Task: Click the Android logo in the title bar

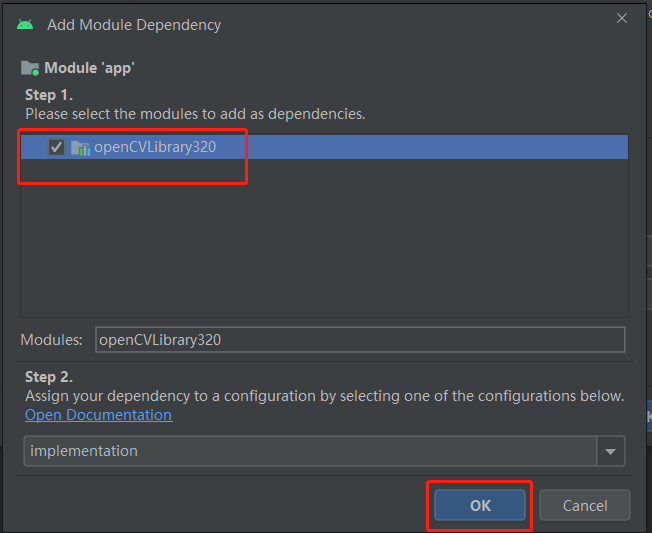Action: pyautogui.click(x=25, y=24)
